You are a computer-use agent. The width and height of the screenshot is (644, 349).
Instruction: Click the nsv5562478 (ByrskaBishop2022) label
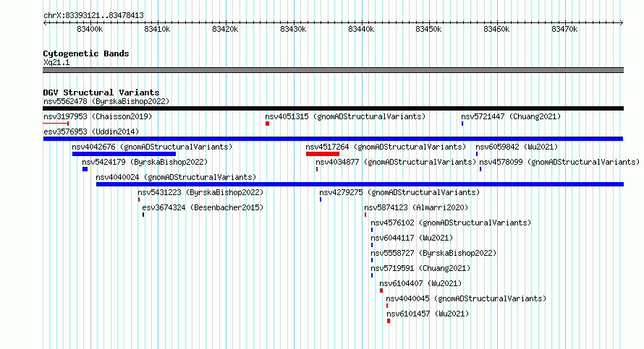[x=106, y=101]
